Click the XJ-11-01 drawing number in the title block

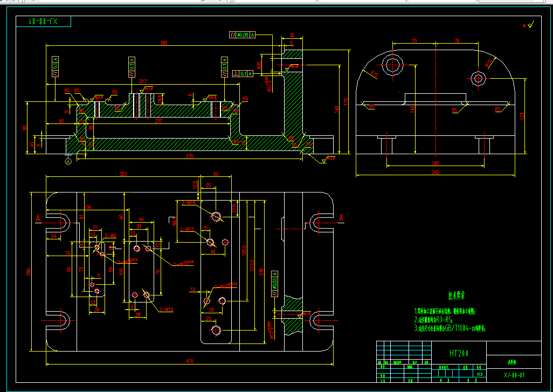coord(514,375)
